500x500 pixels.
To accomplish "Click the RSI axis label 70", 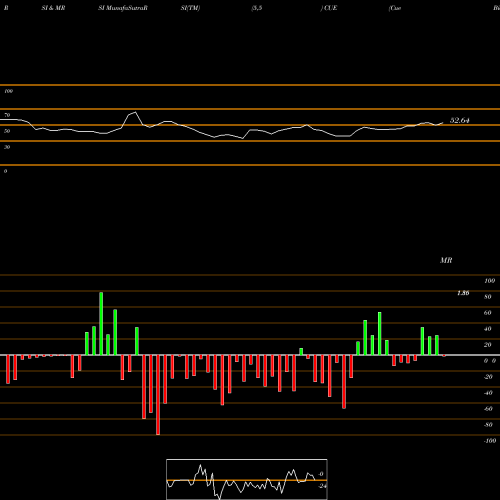I will point(7,115).
